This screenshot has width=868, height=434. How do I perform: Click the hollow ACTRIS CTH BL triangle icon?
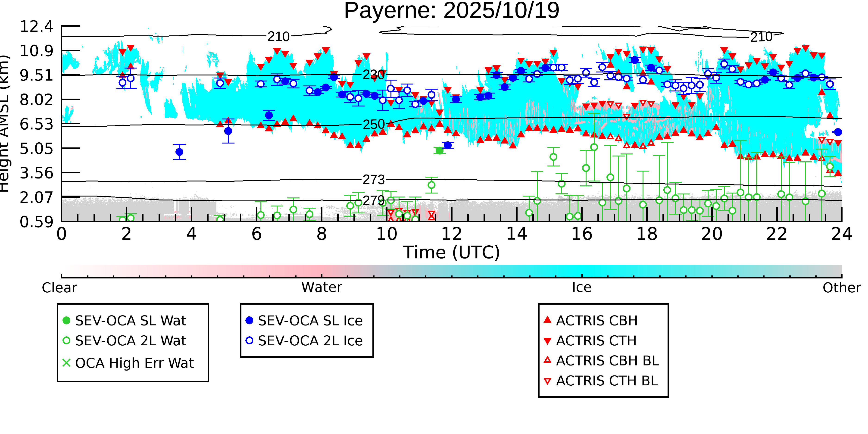(548, 381)
